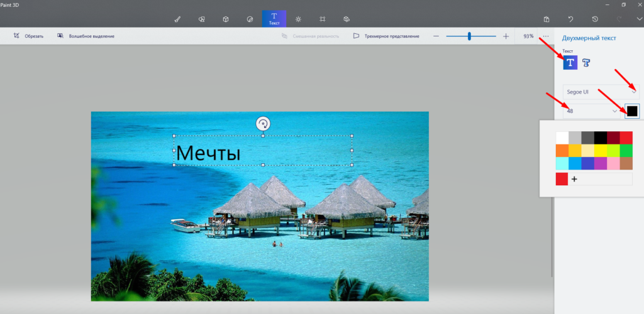644x314 pixels.
Task: Click the Обрезать crop button
Action: (x=28, y=36)
